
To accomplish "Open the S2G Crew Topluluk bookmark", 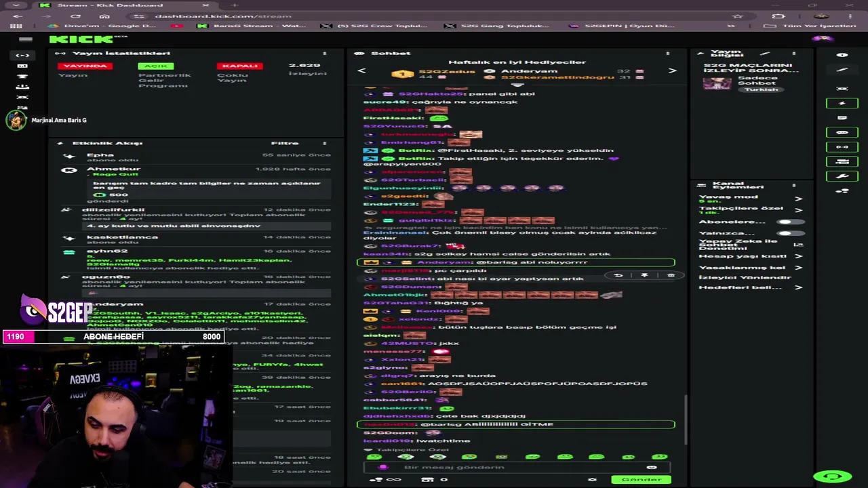I will pos(374,26).
